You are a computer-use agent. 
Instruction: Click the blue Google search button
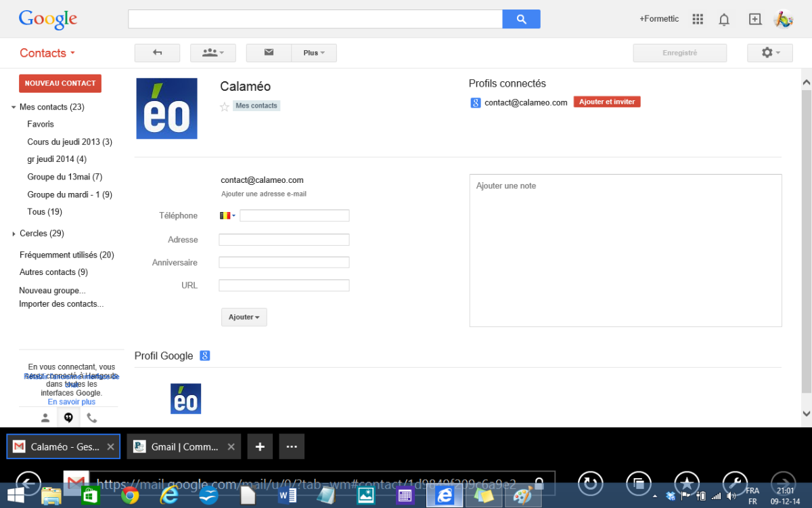pos(521,19)
